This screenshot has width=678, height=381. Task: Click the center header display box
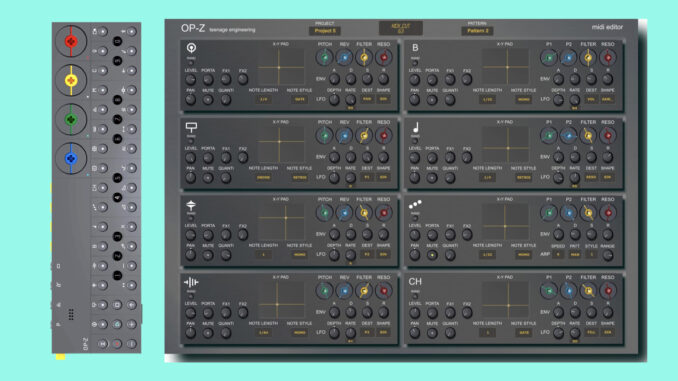pyautogui.click(x=400, y=28)
